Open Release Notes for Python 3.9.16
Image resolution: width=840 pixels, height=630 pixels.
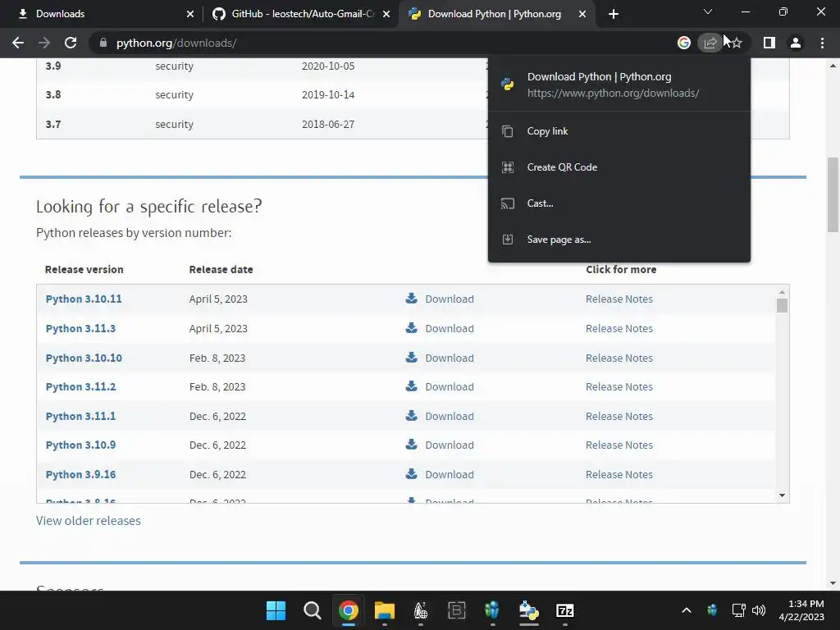[619, 475]
